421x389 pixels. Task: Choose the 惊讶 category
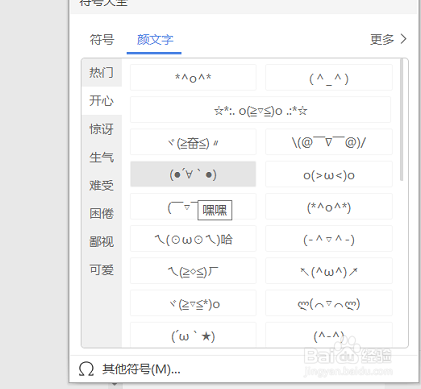tap(102, 129)
